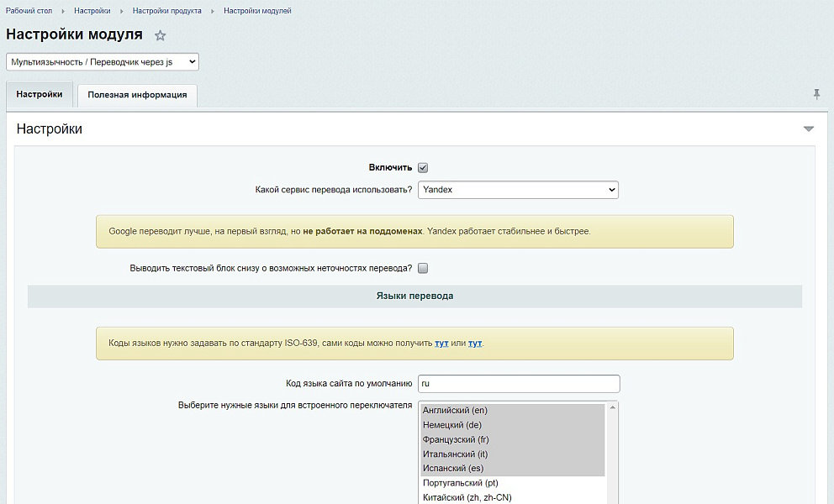The width and height of the screenshot is (834, 504).
Task: Click the pin icon on the tab bar
Action: (x=816, y=94)
